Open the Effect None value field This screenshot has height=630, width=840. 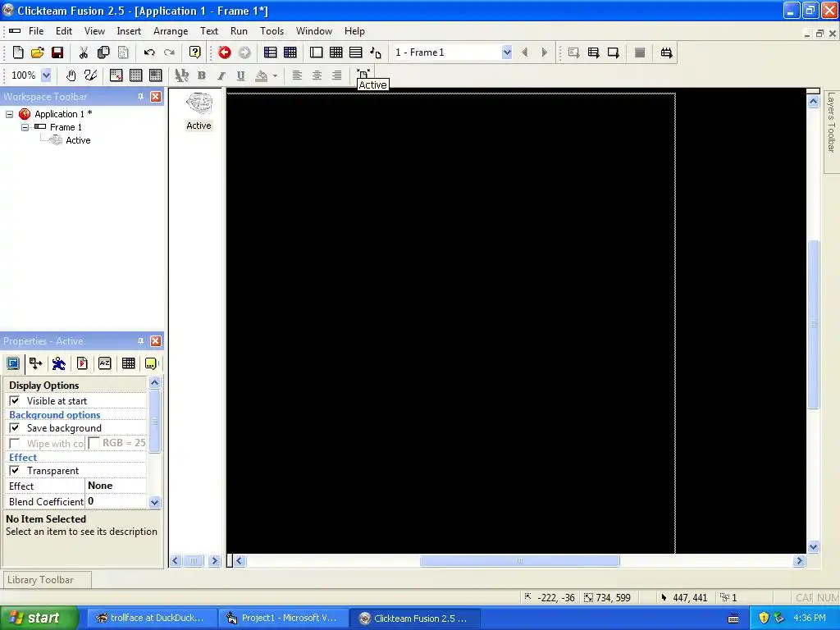pyautogui.click(x=116, y=486)
